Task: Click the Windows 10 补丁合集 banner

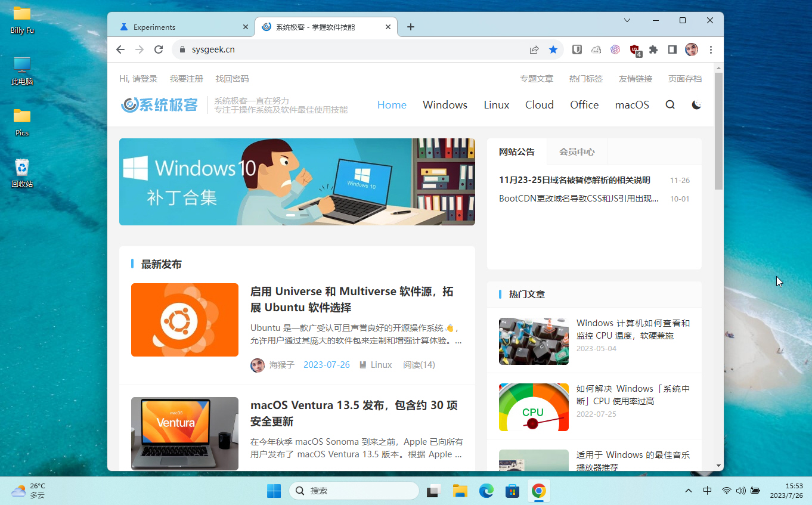Action: pos(297,182)
